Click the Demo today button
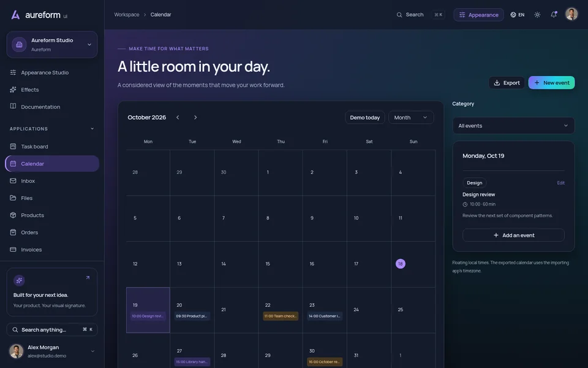Image resolution: width=588 pixels, height=368 pixels. tap(365, 118)
